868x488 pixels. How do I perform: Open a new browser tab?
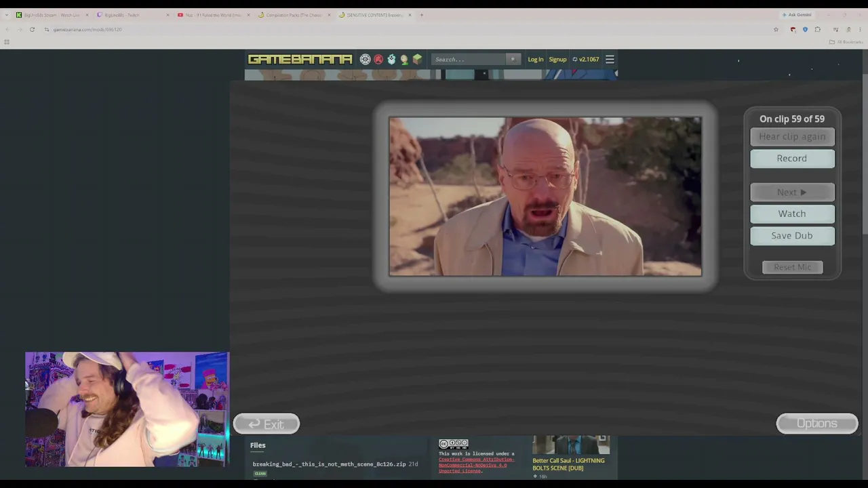(421, 15)
